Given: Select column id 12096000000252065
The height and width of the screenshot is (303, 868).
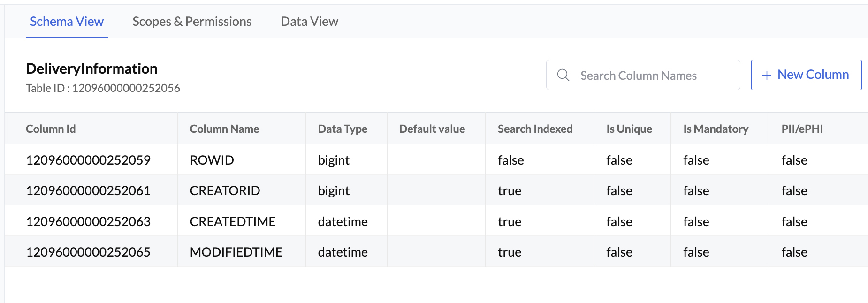Looking at the screenshot, I should pyautogui.click(x=88, y=252).
